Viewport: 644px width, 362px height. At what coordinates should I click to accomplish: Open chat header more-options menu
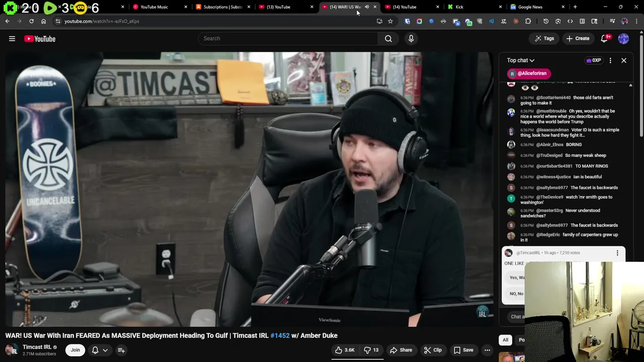click(610, 60)
